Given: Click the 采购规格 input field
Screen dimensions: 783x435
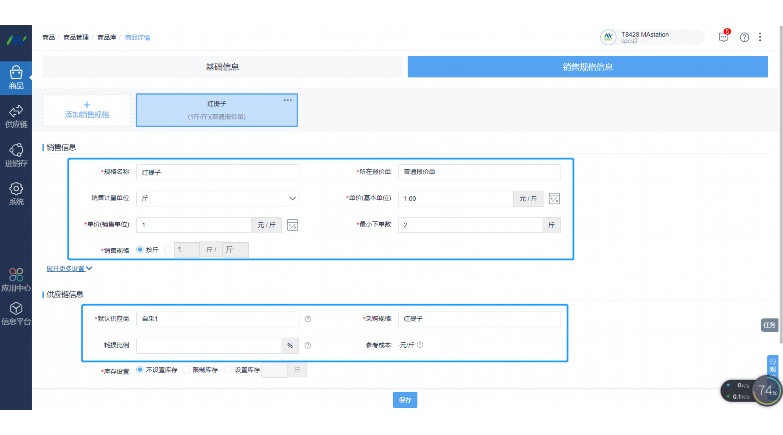Looking at the screenshot, I should click(479, 319).
